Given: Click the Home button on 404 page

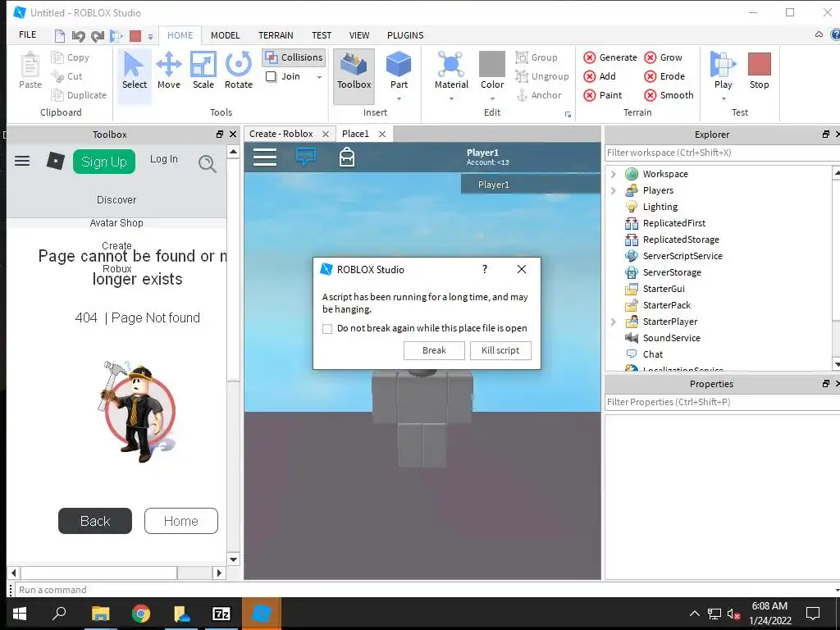Looking at the screenshot, I should pos(181,521).
